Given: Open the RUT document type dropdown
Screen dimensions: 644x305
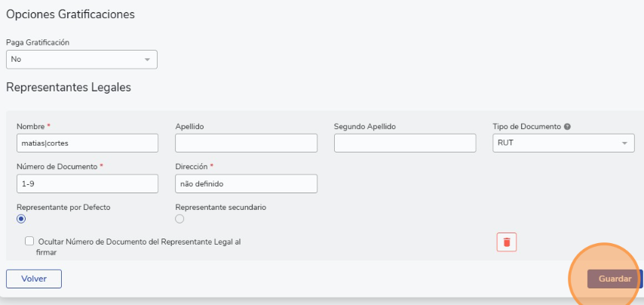Looking at the screenshot, I should coord(563,143).
